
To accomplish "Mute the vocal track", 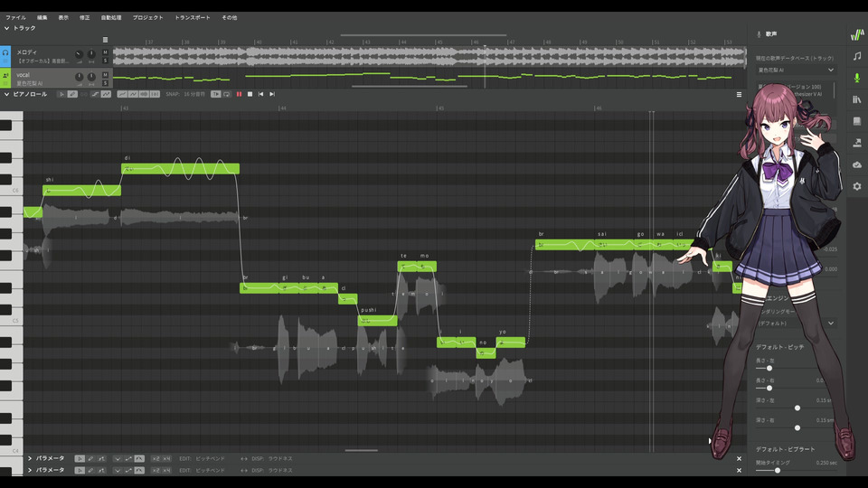I will (105, 75).
